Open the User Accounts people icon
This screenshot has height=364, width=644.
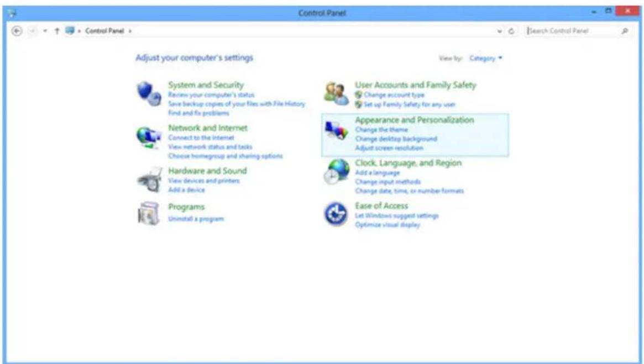tap(336, 93)
